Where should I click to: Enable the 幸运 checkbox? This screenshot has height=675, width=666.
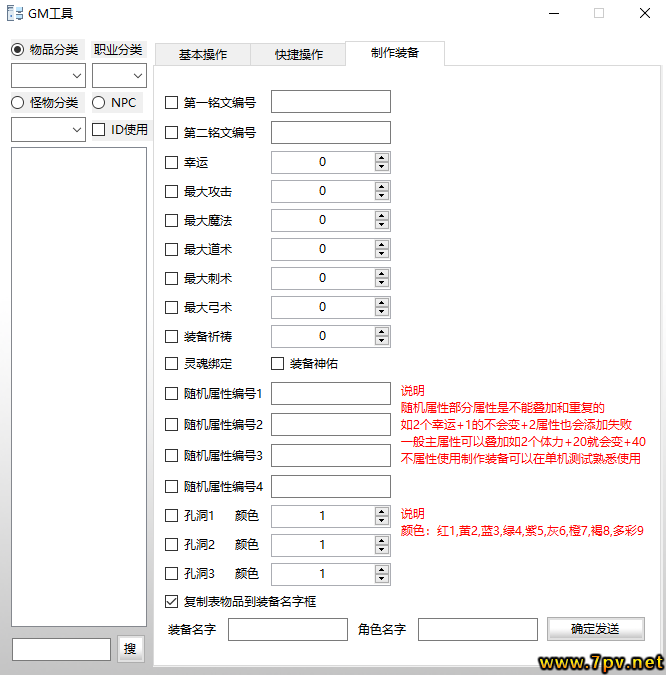(x=171, y=162)
